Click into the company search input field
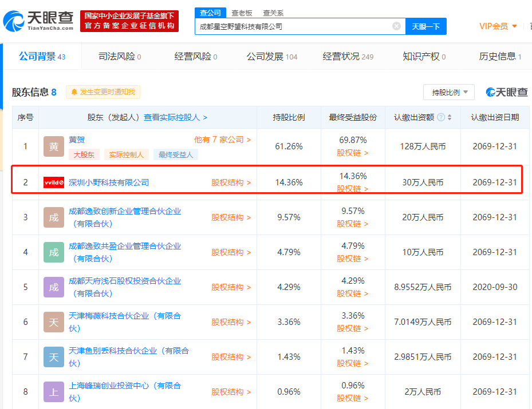 click(x=292, y=26)
